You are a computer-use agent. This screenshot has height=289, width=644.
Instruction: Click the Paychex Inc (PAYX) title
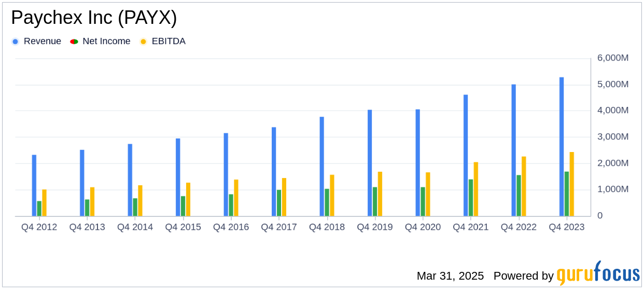[x=94, y=18]
